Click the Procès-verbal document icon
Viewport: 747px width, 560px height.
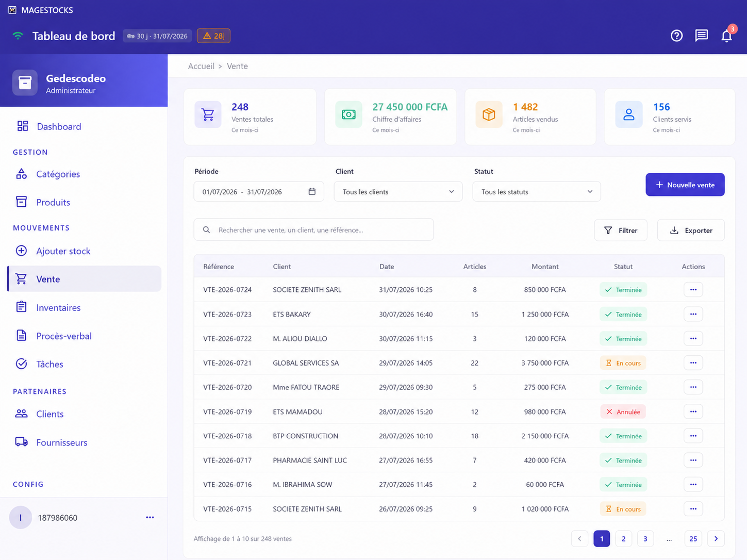[21, 336]
